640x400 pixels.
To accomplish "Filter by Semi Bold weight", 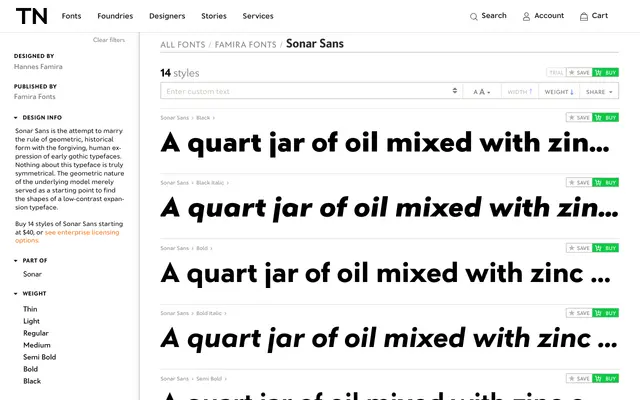I will pyautogui.click(x=40, y=357).
